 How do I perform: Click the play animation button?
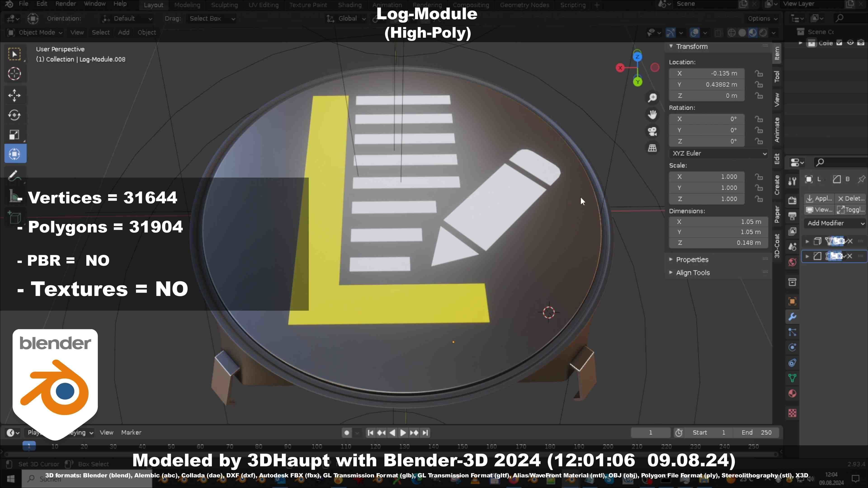coord(403,433)
